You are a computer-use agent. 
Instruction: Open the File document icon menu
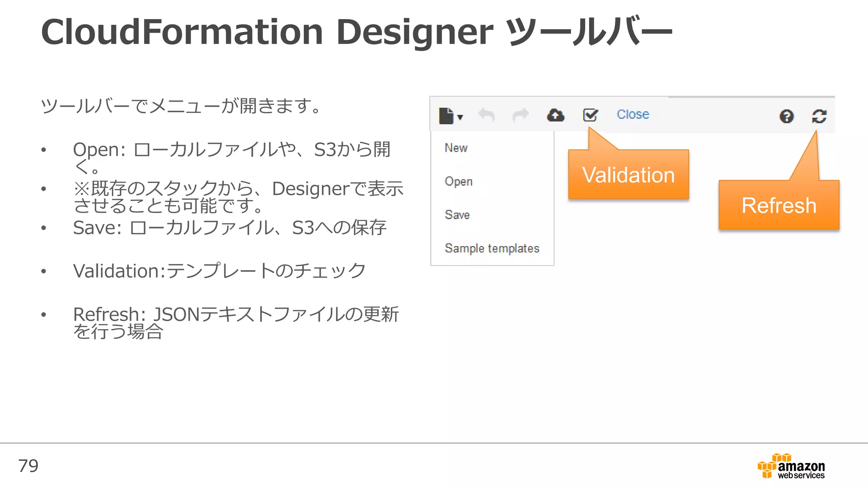446,116
